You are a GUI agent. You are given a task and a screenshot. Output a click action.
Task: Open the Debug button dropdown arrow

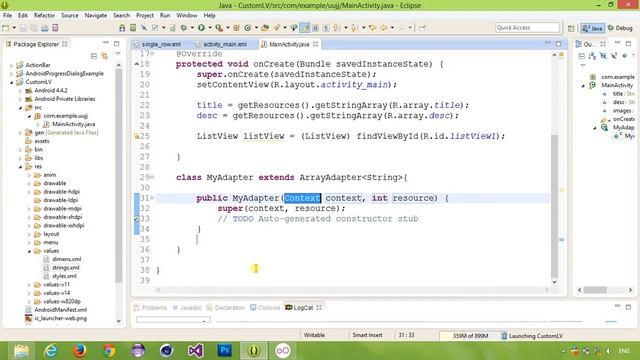click(192, 28)
